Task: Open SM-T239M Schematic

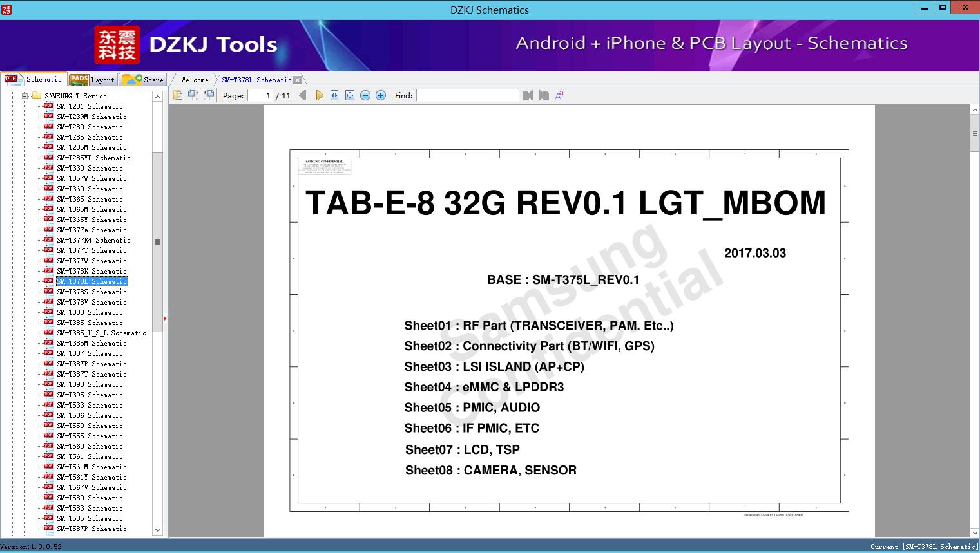Action: point(91,117)
